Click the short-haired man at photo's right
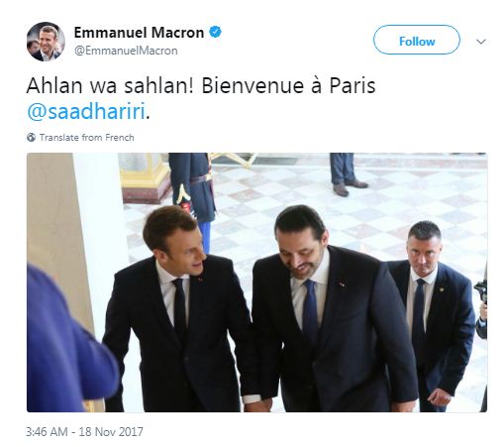Viewport: 504px width, 447px height. [x=433, y=314]
